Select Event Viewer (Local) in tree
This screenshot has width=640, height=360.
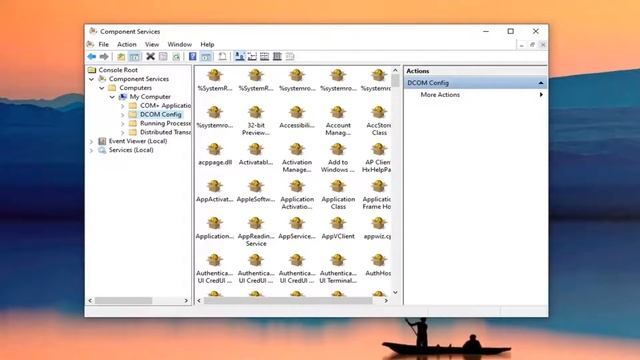pos(138,141)
